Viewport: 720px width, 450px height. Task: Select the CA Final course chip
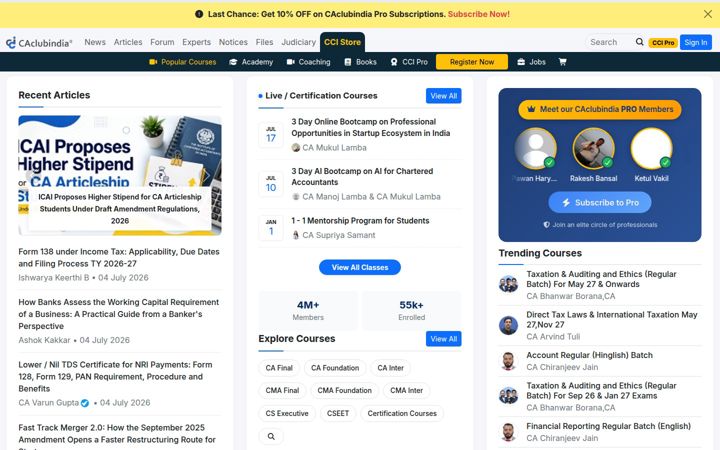(x=279, y=368)
